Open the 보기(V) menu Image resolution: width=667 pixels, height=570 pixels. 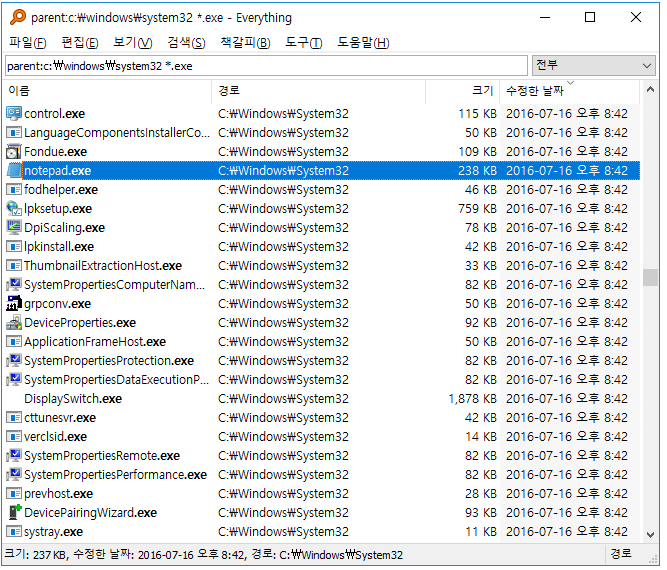(x=133, y=43)
